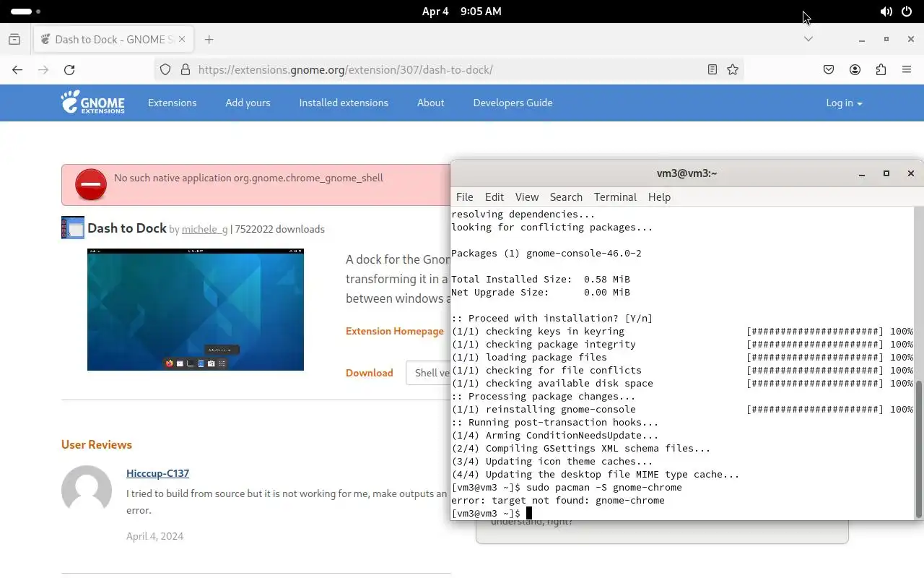This screenshot has width=924, height=578.
Task: Open Firefox account icon
Action: pyautogui.click(x=855, y=70)
